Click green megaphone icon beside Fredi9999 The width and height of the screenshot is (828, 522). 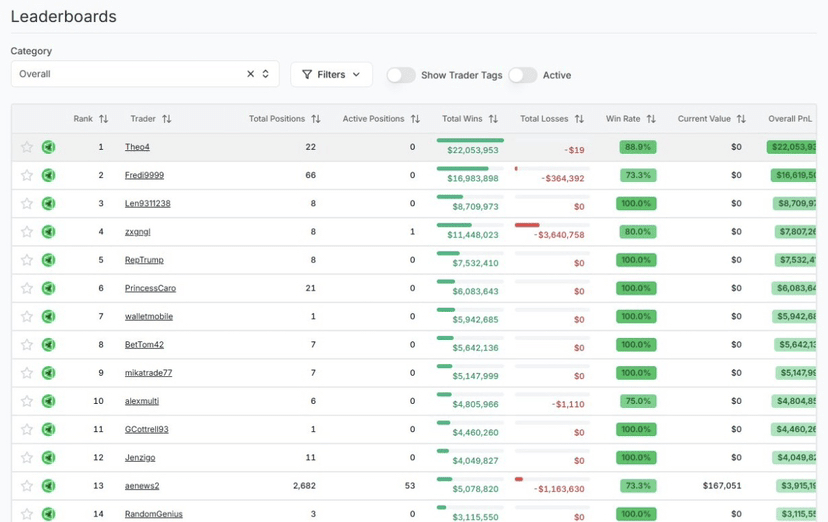point(48,175)
